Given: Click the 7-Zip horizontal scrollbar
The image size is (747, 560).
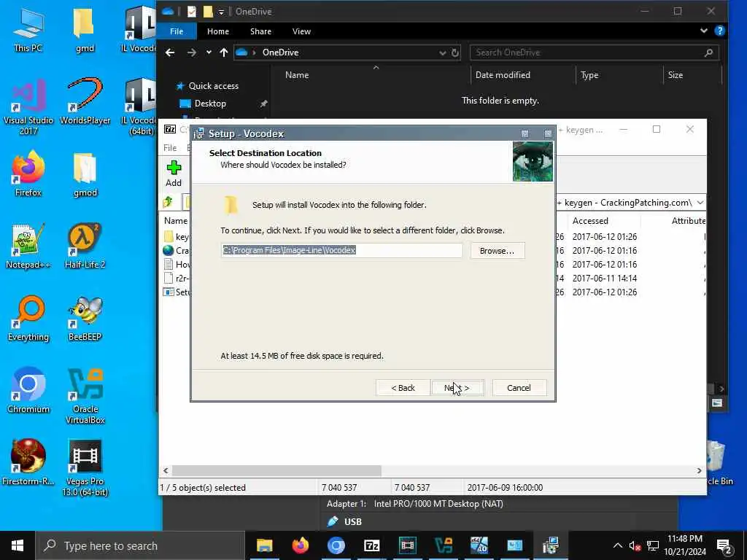Looking at the screenshot, I should point(276,470).
